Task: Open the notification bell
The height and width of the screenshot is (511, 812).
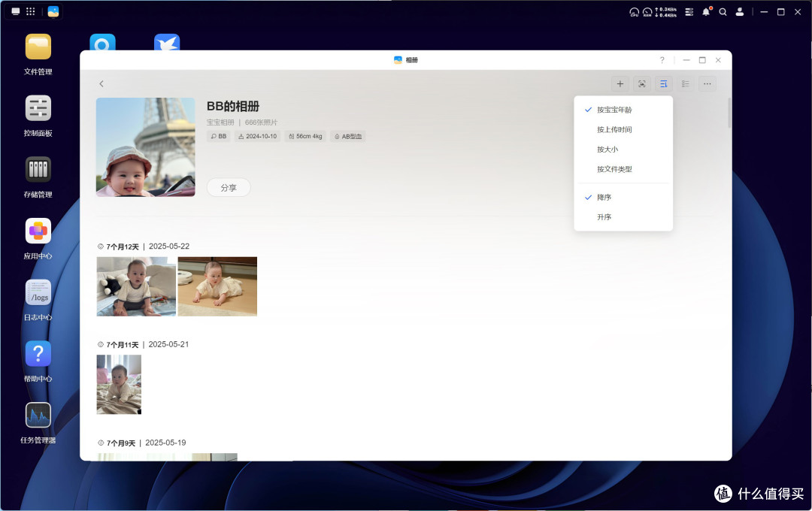Action: pyautogui.click(x=706, y=12)
